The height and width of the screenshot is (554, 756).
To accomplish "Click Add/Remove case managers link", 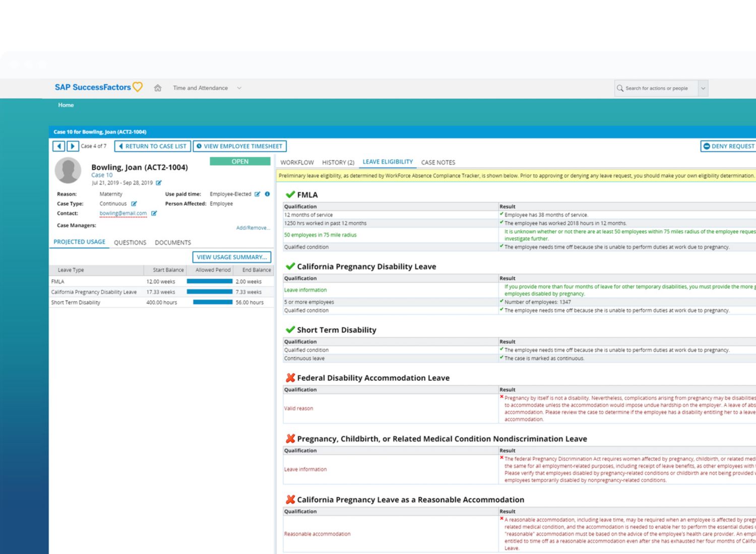I will click(253, 228).
